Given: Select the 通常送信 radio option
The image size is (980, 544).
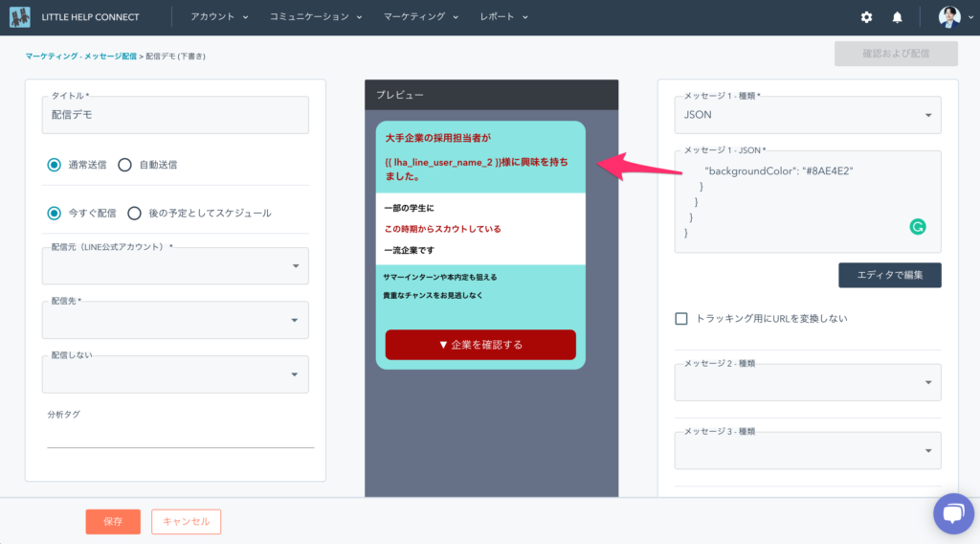Looking at the screenshot, I should pos(55,165).
